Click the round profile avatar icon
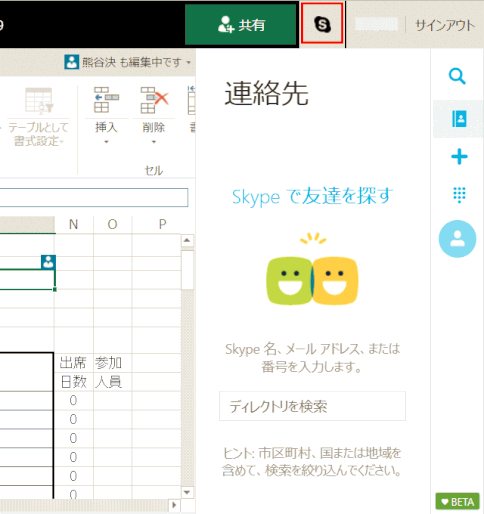 click(457, 239)
